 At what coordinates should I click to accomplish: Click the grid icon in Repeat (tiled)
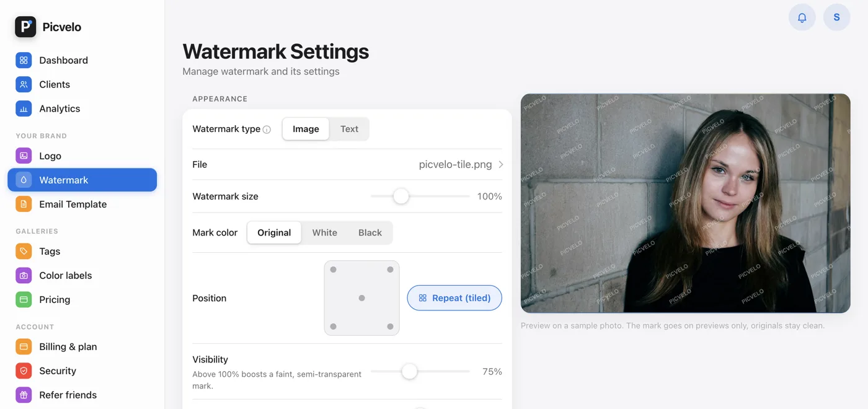[423, 298]
